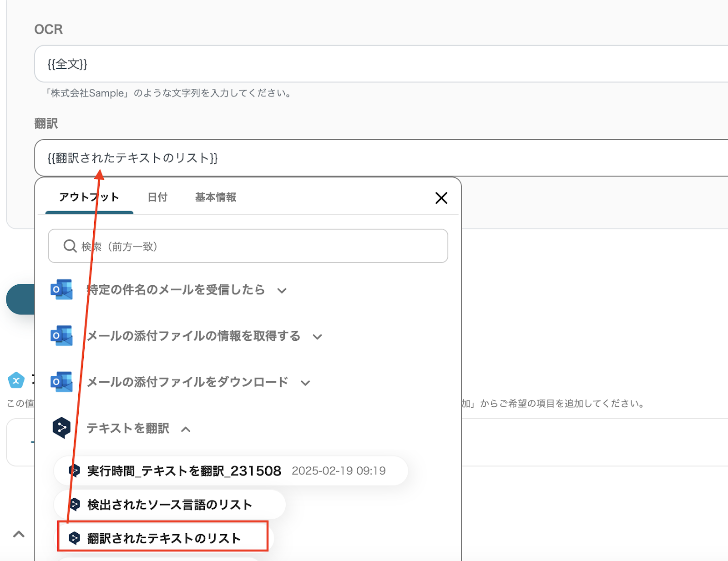Click the timestamp 2025-02-19 09:19
The width and height of the screenshot is (728, 561).
tap(339, 470)
